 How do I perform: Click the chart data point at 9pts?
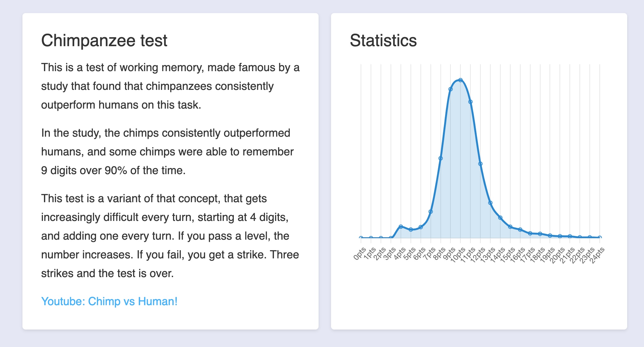coord(450,89)
